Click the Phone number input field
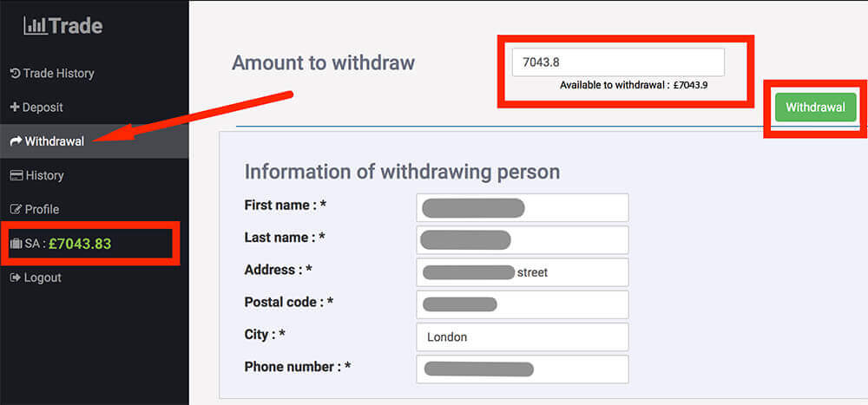The image size is (868, 405). click(522, 369)
